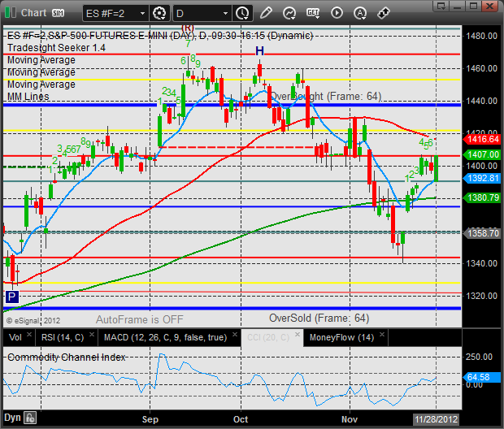Click the OverSold (Frame: 64) label

point(319,318)
